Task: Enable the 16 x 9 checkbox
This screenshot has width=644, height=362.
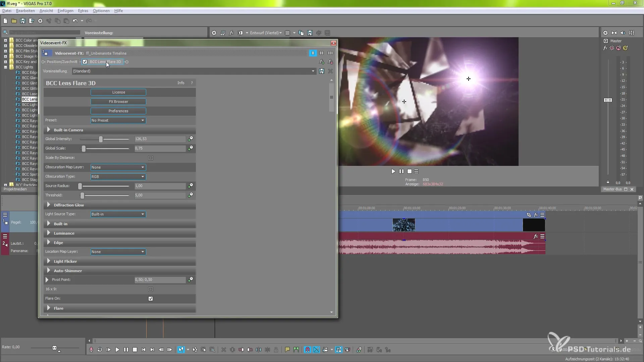Action: [151, 289]
